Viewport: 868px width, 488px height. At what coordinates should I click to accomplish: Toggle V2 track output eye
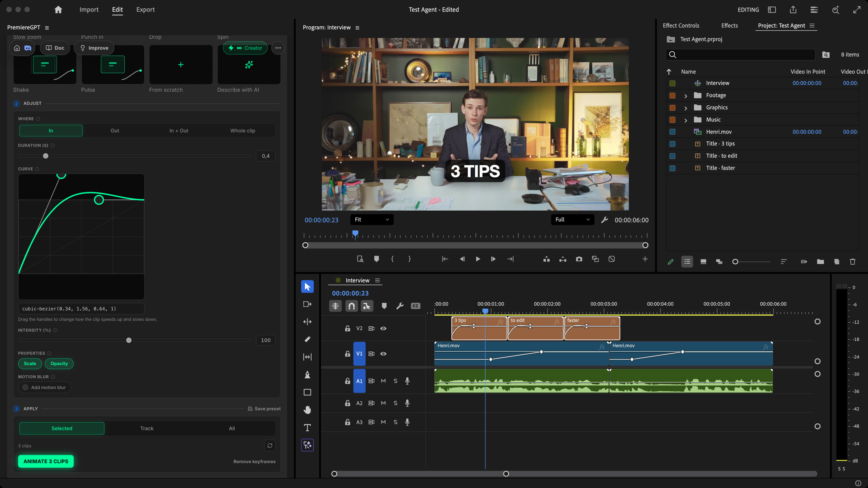pyautogui.click(x=383, y=328)
